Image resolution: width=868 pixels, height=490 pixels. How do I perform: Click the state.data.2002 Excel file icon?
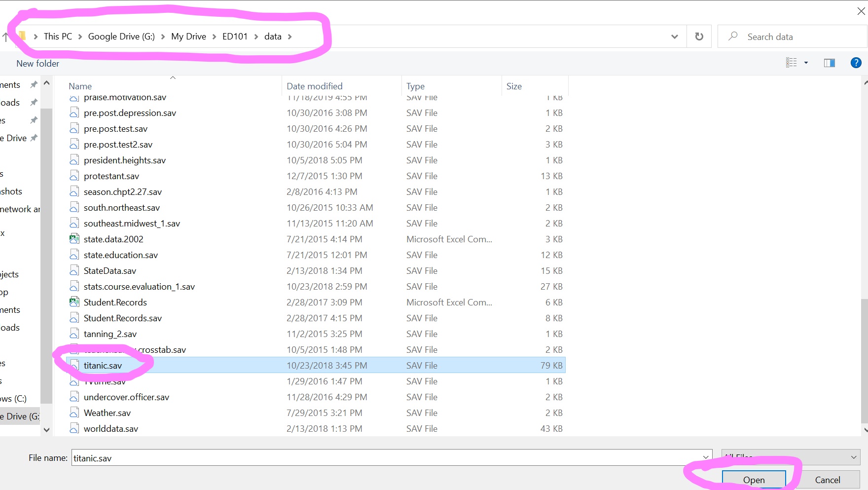tap(74, 239)
